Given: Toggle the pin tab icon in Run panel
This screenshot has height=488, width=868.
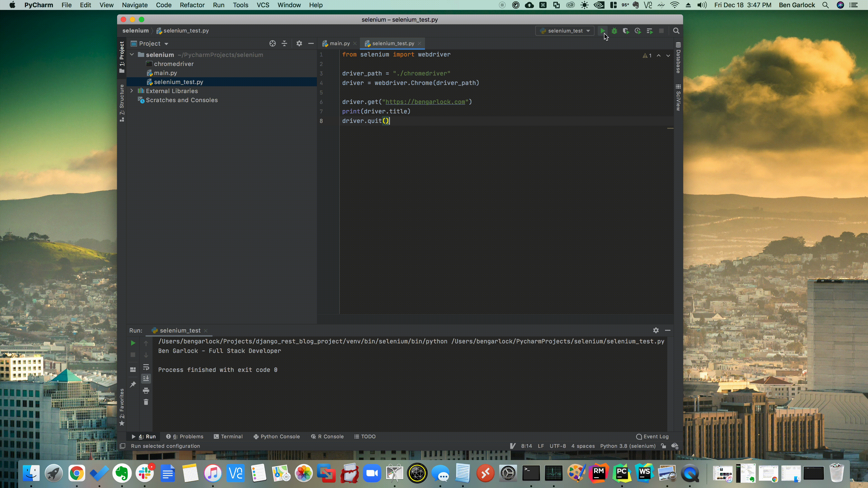Looking at the screenshot, I should tap(133, 384).
